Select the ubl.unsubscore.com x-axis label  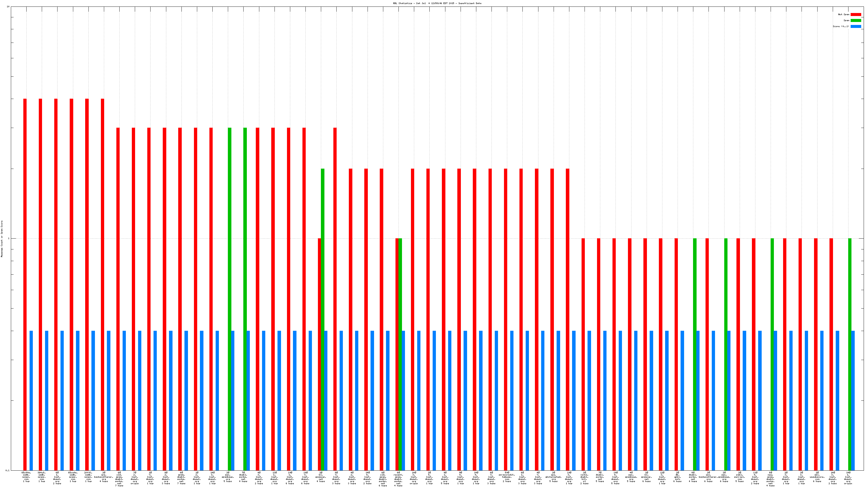tap(817, 477)
